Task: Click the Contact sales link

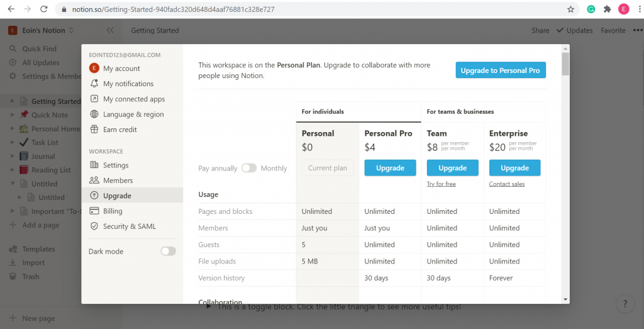Action: [x=507, y=184]
